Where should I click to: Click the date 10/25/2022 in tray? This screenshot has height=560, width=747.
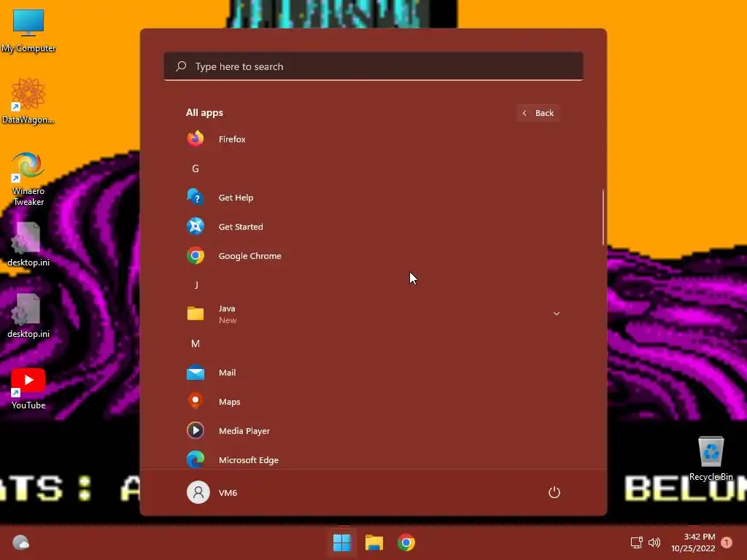(x=693, y=548)
